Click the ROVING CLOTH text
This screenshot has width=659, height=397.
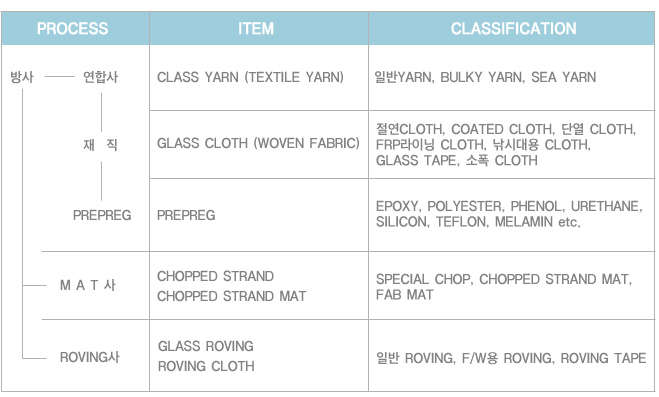click(206, 366)
